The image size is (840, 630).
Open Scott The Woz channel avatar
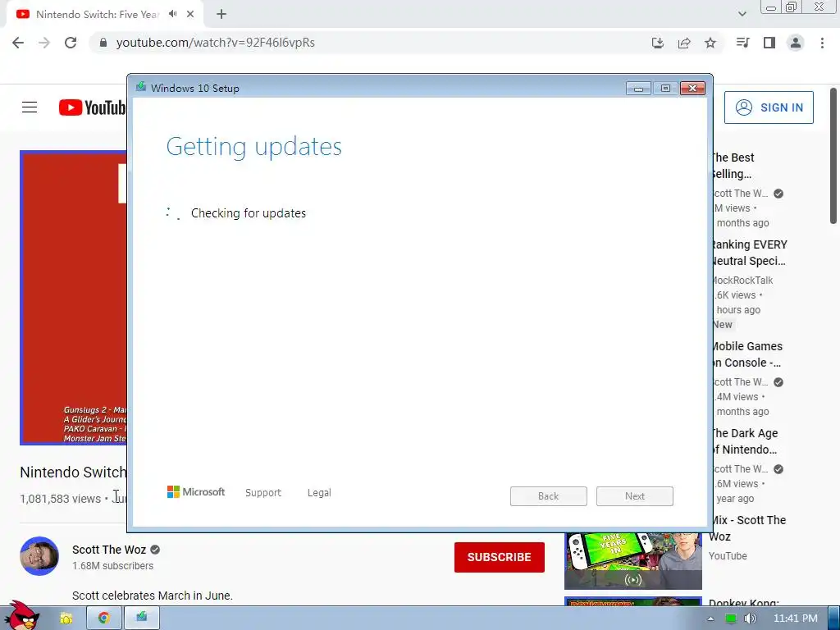pos(39,556)
